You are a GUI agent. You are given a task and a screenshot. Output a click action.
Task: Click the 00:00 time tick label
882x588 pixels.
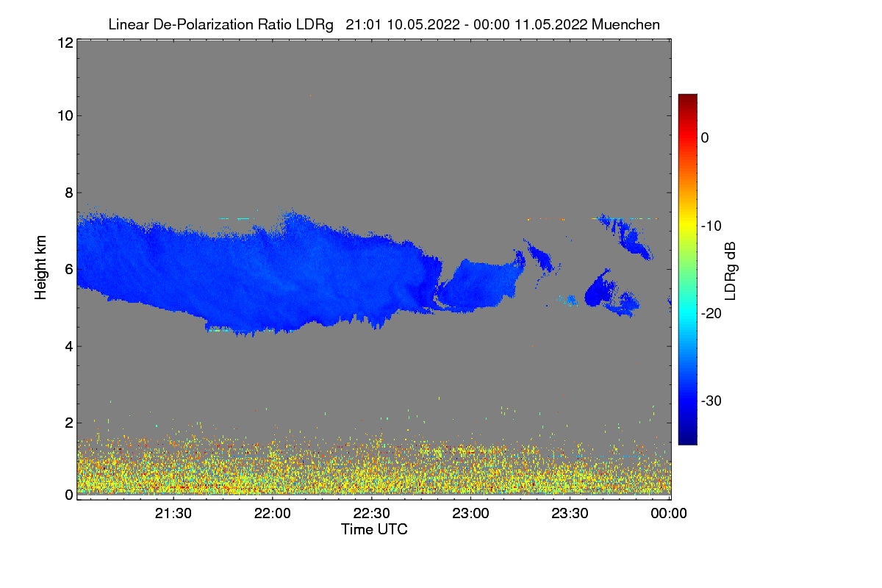(670, 514)
